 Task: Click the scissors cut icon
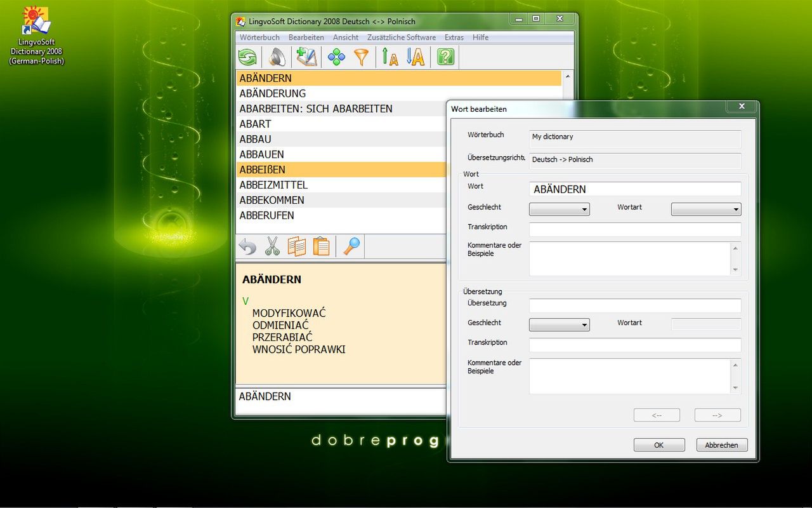pos(272,246)
